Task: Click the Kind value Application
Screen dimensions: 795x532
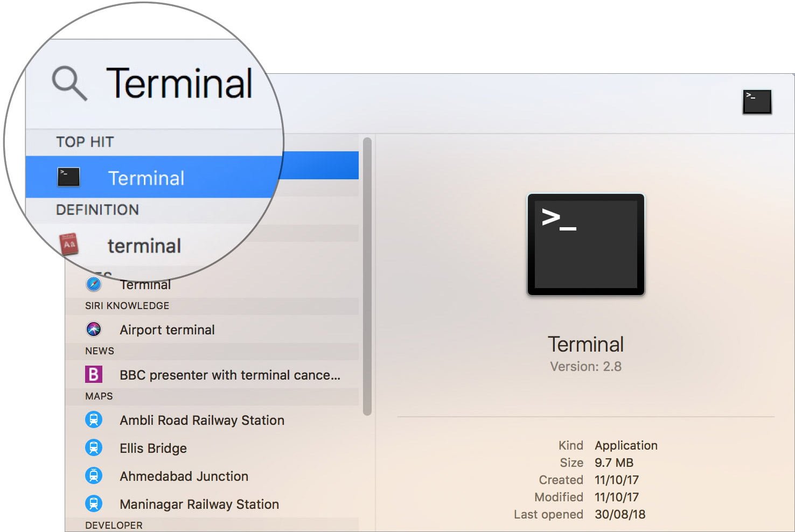Action: click(x=626, y=445)
